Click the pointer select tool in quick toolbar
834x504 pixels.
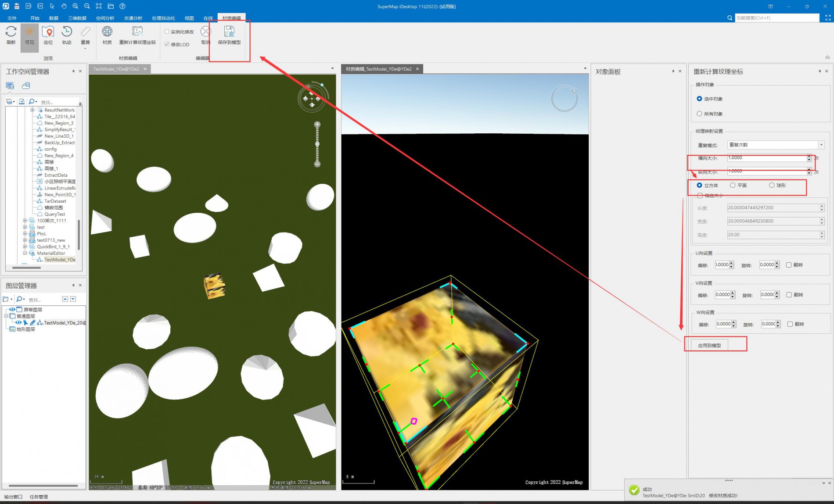pyautogui.click(x=52, y=6)
